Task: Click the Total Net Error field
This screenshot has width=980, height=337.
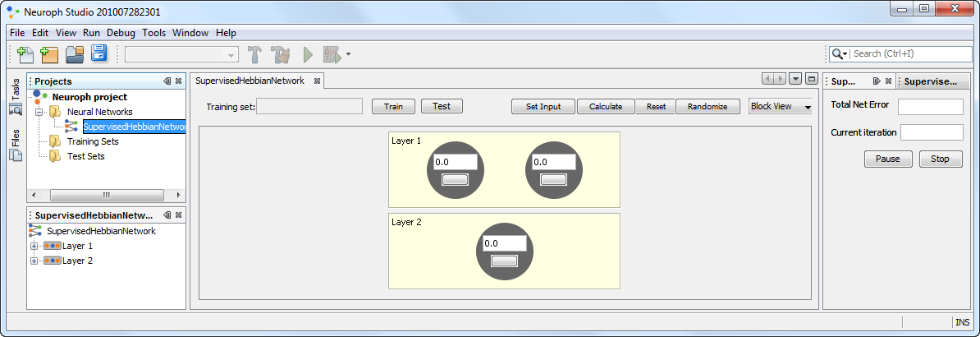Action: pos(930,107)
